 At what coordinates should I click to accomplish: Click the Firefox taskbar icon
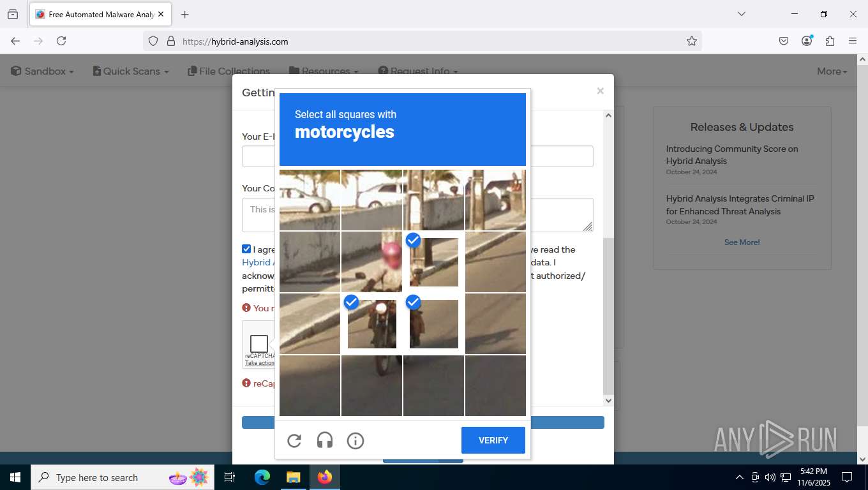coord(325,477)
